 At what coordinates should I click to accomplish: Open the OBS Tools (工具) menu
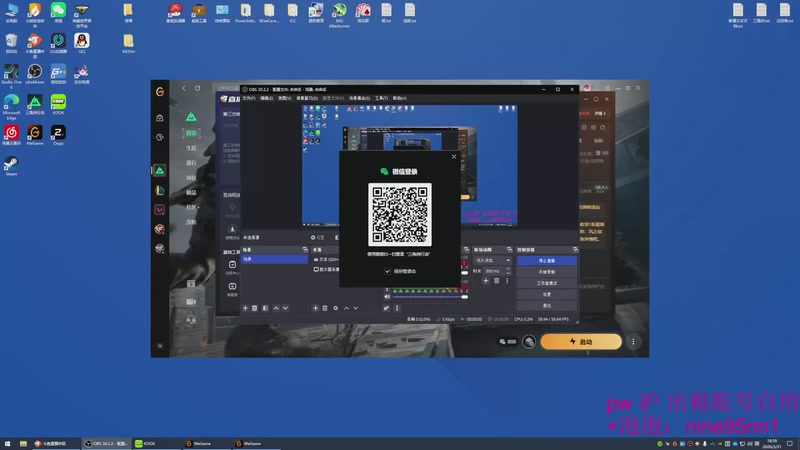click(381, 98)
